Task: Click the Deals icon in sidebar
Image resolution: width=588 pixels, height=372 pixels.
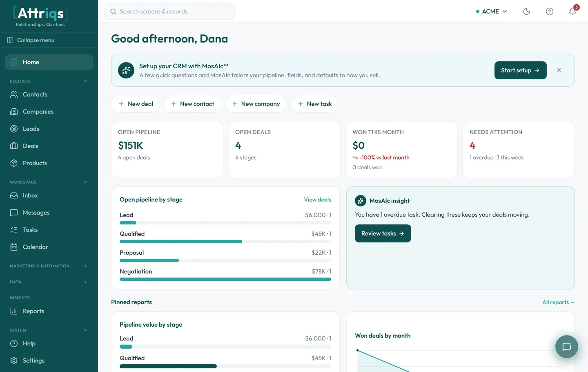Action: 14,146
